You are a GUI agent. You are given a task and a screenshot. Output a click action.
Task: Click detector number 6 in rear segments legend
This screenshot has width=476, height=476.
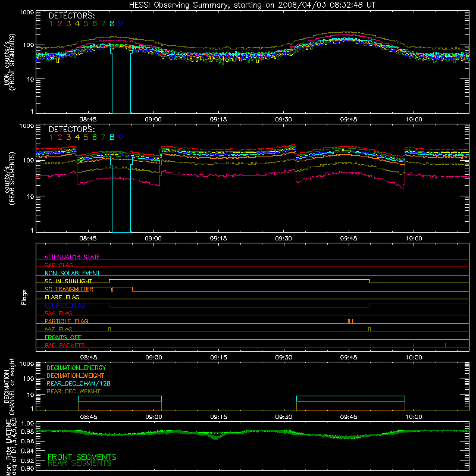coord(95,137)
